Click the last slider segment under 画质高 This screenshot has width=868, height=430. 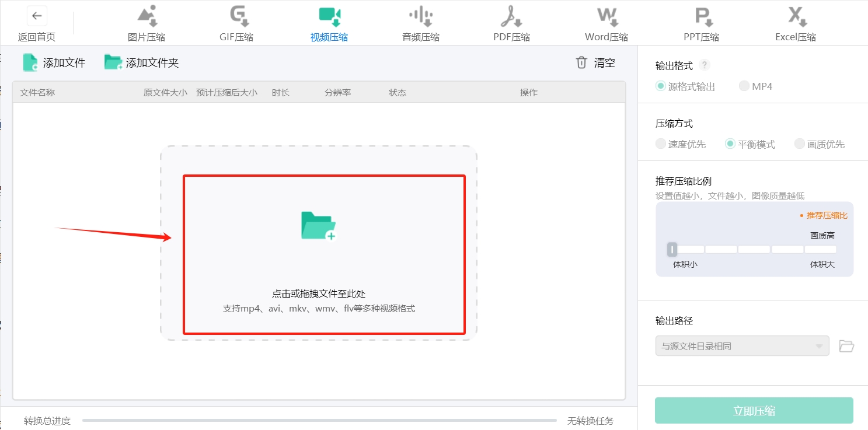tap(821, 249)
